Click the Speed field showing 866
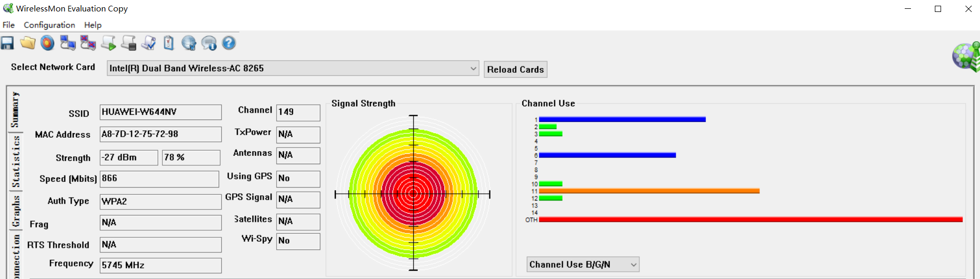The image size is (980, 279). [x=159, y=179]
